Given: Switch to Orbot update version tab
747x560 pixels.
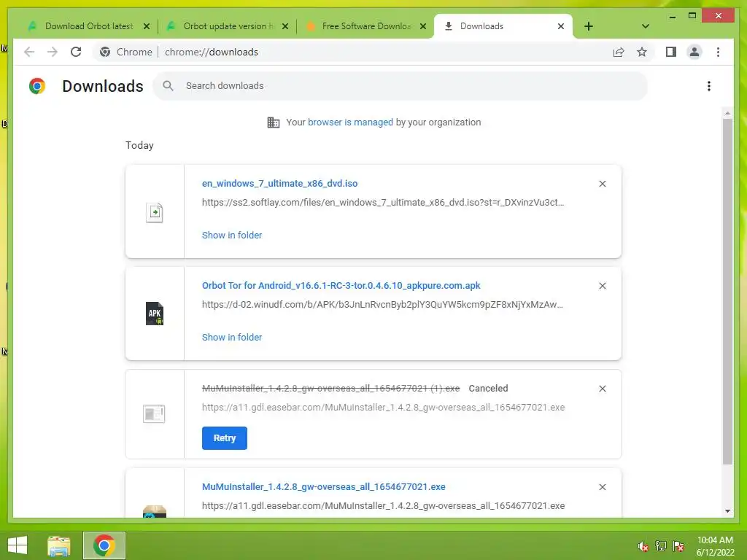Looking at the screenshot, I should [228, 26].
